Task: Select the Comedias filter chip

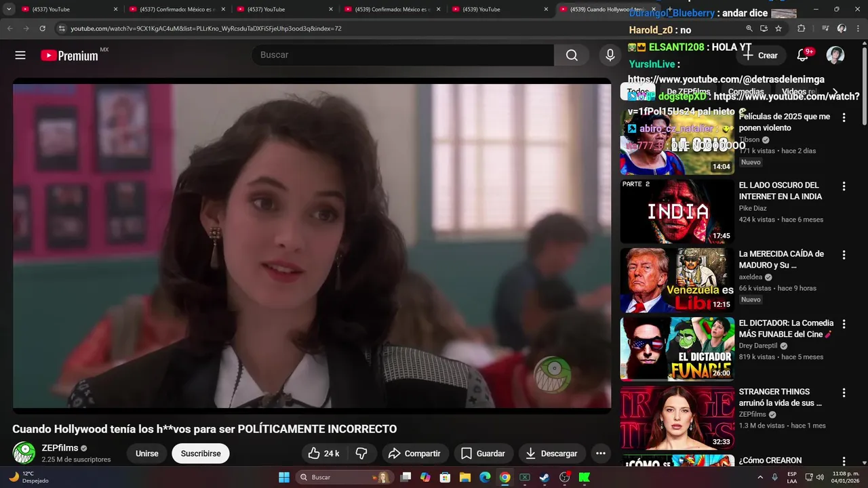Action: coord(746,91)
